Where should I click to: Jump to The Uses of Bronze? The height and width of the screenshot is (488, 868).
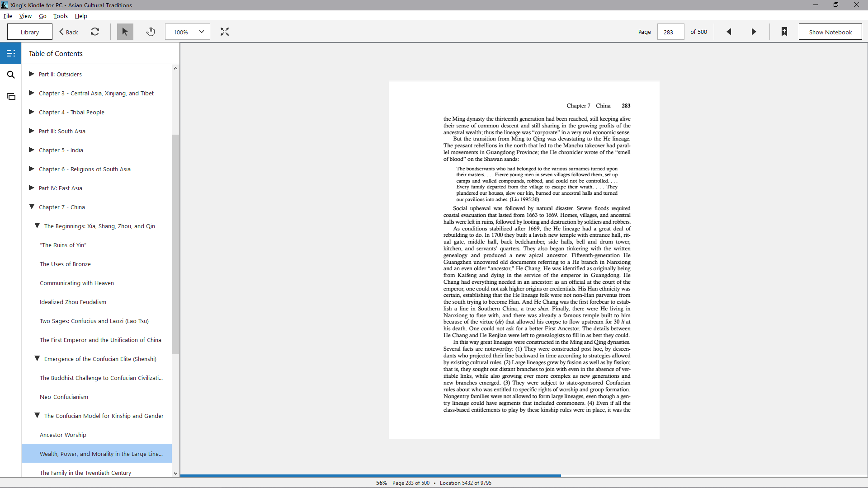point(65,264)
